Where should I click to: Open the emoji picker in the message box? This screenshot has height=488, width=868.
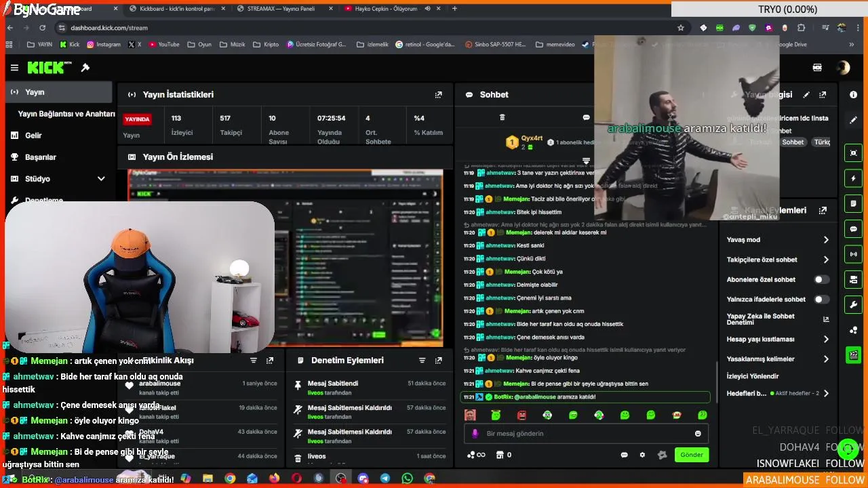pos(698,434)
